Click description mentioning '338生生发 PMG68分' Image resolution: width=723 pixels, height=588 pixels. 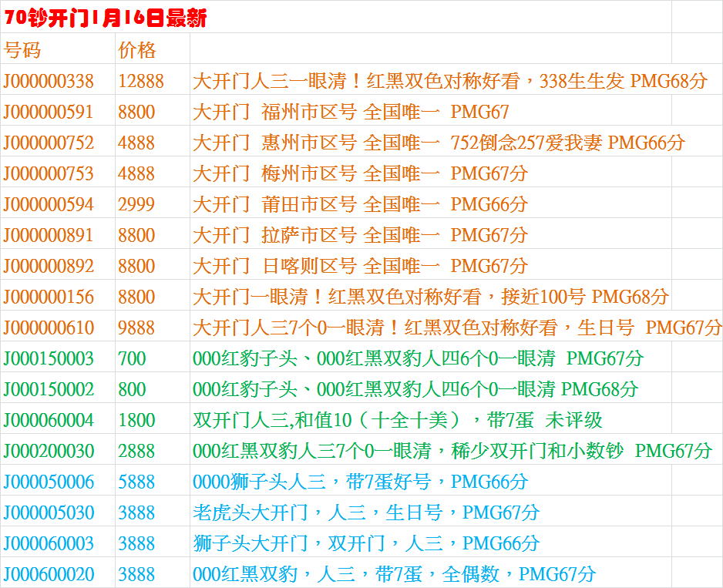click(x=450, y=81)
